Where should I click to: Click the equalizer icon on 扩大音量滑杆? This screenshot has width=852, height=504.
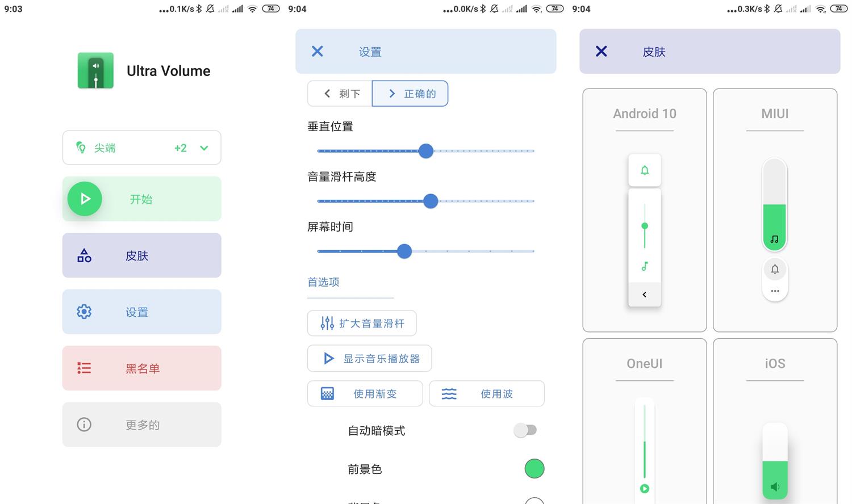pyautogui.click(x=327, y=324)
